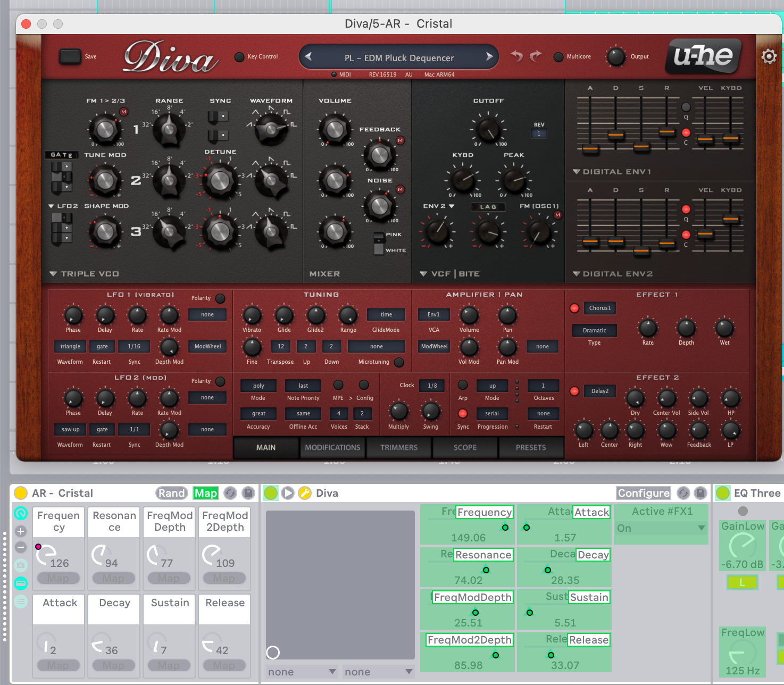Click the wrench plug-in window icon for Diva
Viewport: 784px width, 685px height.
(305, 493)
